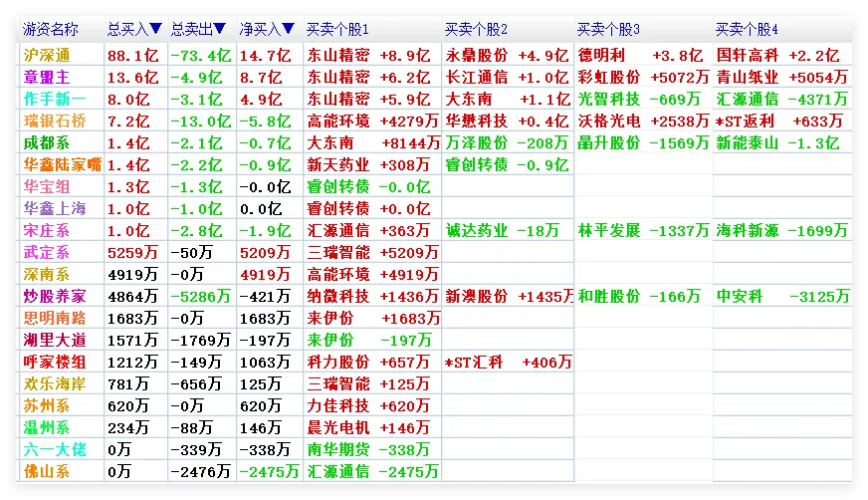Image resolution: width=868 pixels, height=500 pixels.
Task: Select the 沪深通 row name
Action: pyautogui.click(x=47, y=56)
